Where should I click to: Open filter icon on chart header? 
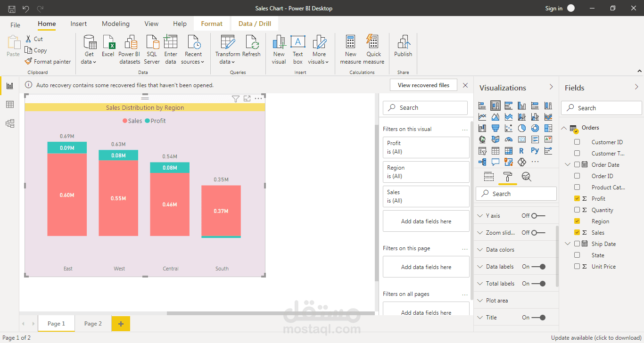tap(236, 98)
